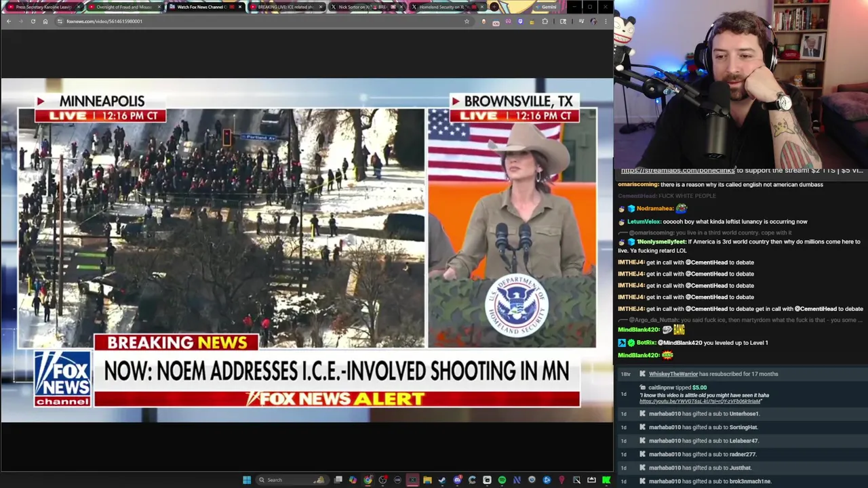This screenshot has width=868, height=488.
Task: Switch to BREAKING LIVE ICE related tab
Action: coord(285,7)
